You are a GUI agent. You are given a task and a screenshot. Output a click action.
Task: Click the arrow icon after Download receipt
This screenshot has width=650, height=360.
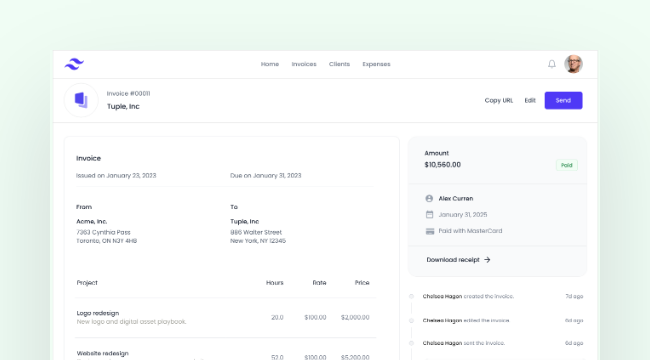click(487, 260)
